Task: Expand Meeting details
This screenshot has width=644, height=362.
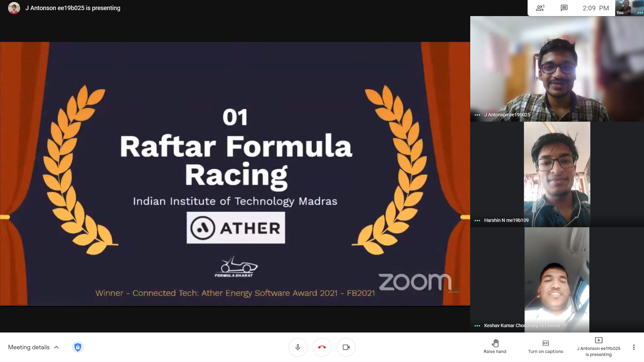Action: click(34, 347)
